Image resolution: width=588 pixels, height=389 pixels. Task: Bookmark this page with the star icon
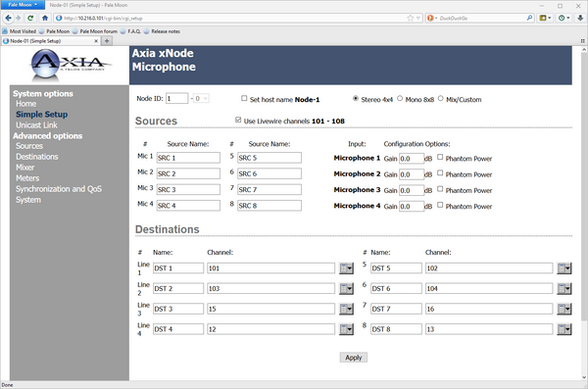coord(411,18)
